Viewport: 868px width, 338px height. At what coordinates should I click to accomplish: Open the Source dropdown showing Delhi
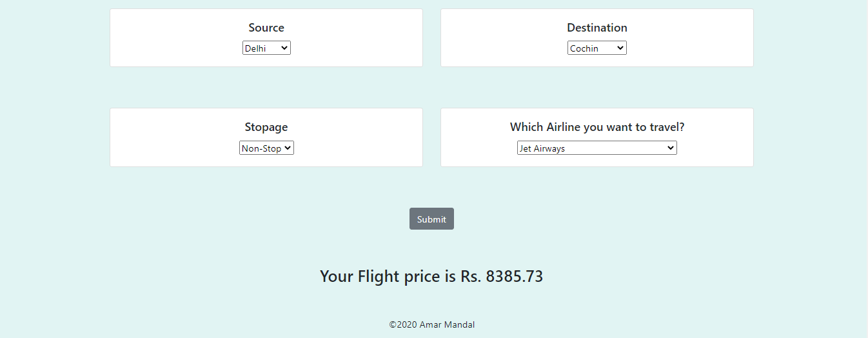(x=266, y=48)
